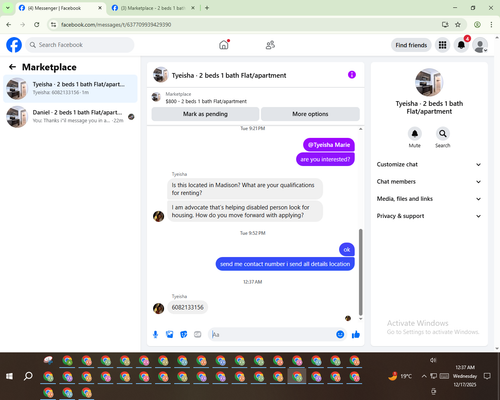500x400 pixels.
Task: Open the weather 19°C taskbar widget
Action: [400, 376]
